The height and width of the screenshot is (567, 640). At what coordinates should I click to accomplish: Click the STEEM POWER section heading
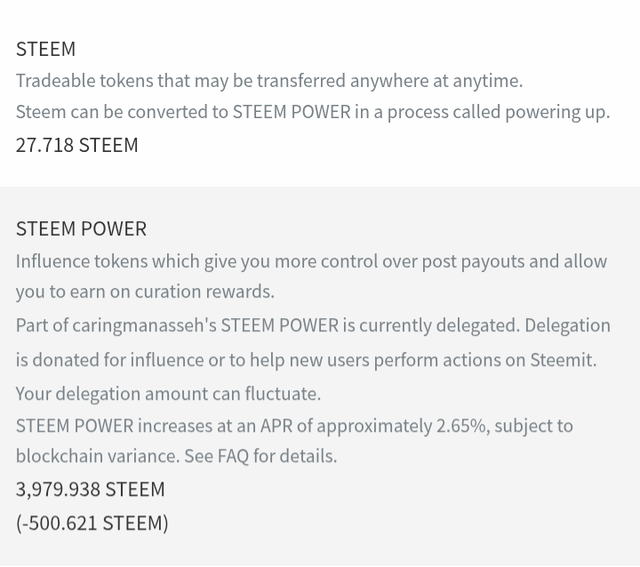coord(81,229)
